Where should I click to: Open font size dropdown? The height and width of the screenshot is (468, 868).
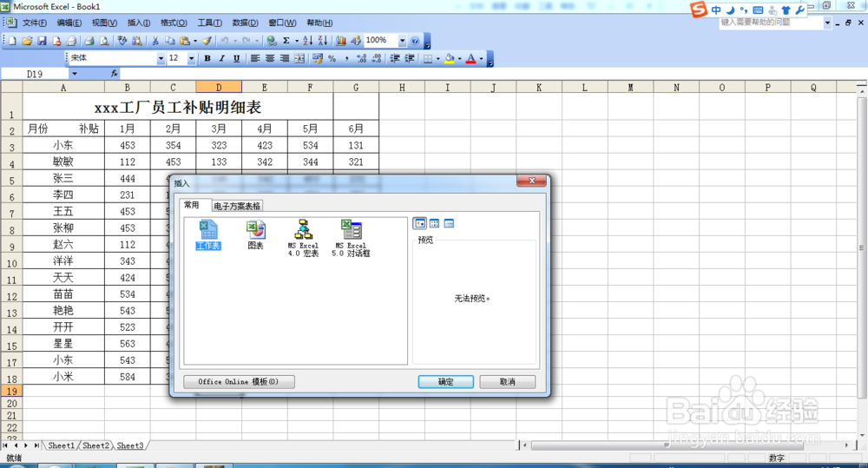point(192,58)
